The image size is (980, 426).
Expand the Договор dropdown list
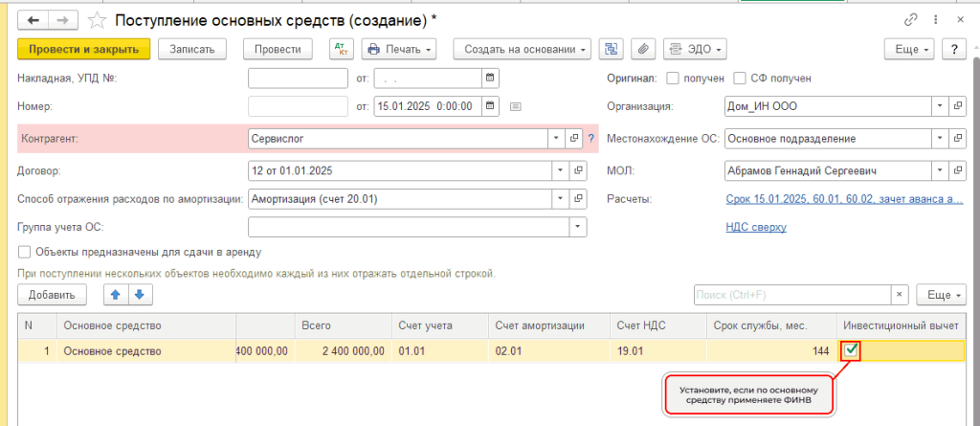point(561,169)
